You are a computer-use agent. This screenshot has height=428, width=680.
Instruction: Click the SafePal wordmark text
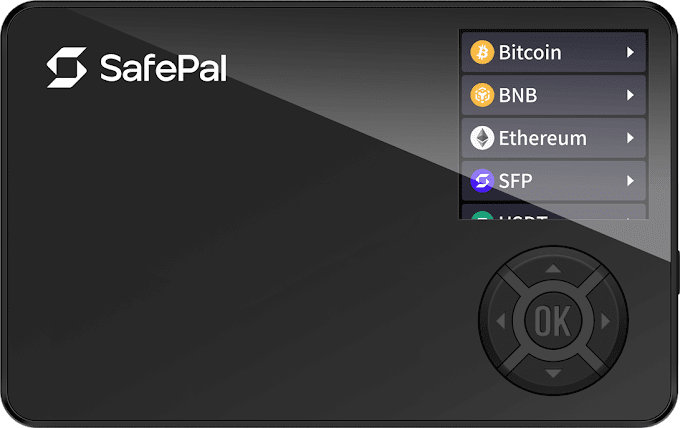pos(163,68)
